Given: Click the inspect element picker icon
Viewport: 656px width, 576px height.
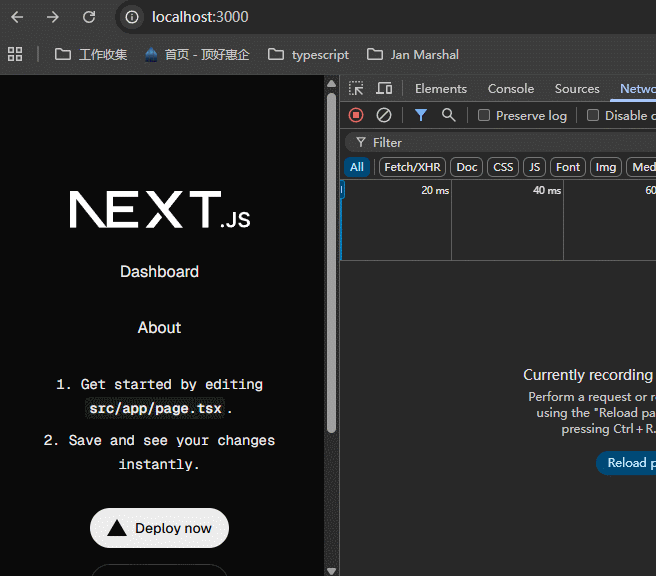Looking at the screenshot, I should (x=356, y=89).
